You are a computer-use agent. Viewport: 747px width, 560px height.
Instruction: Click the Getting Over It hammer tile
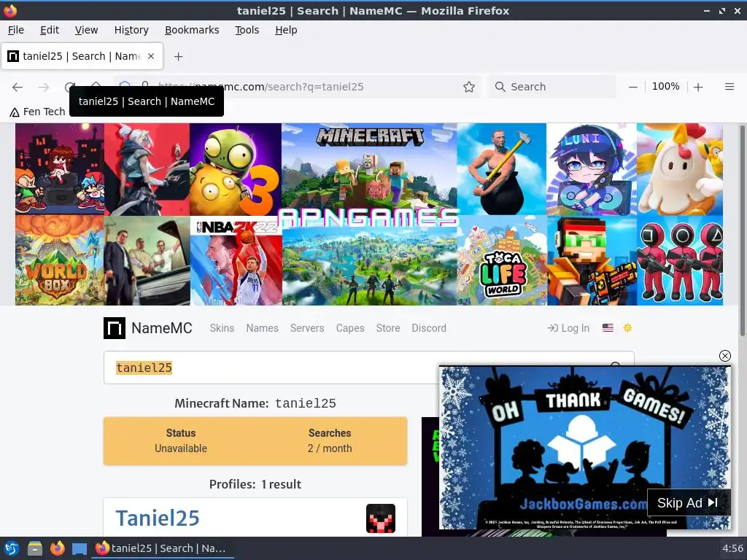point(501,169)
